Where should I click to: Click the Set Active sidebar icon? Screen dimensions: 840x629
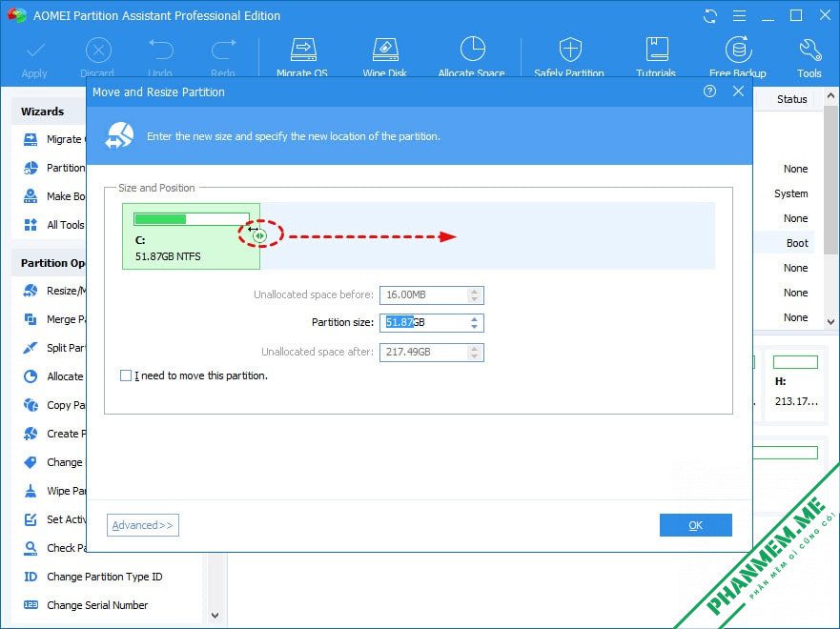pos(31,519)
